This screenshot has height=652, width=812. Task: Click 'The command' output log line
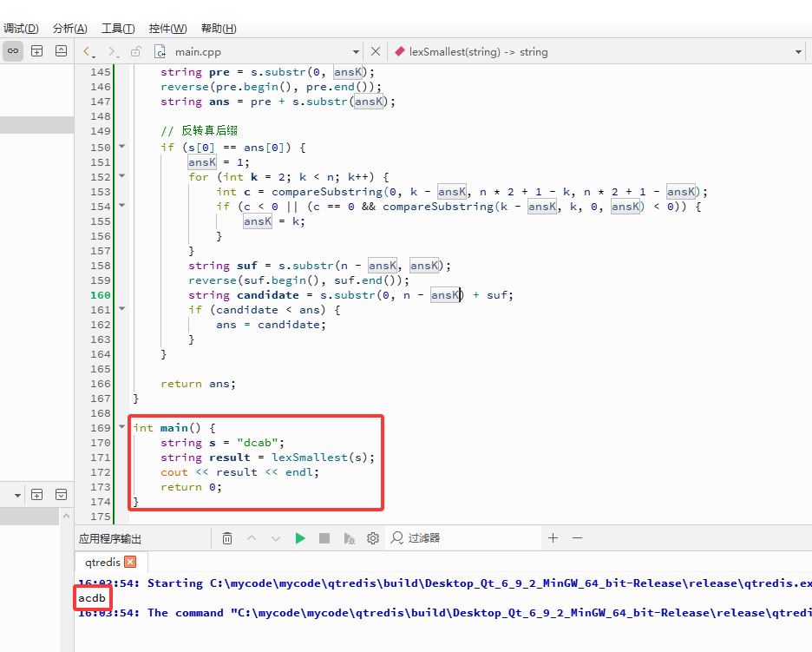coord(445,613)
